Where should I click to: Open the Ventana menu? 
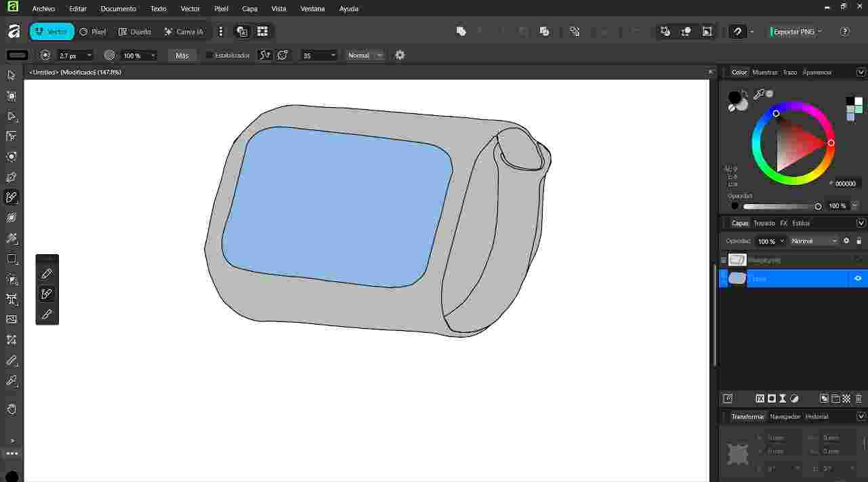click(312, 9)
